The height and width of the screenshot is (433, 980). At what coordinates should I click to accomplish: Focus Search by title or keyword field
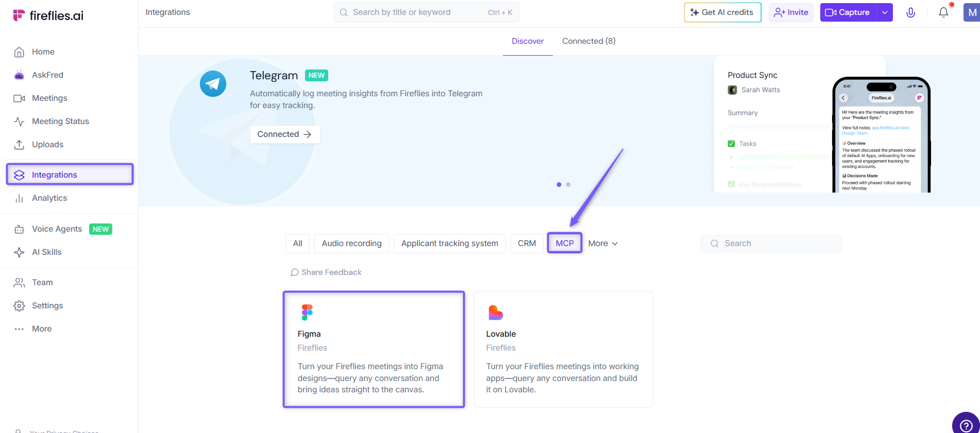[x=427, y=12]
